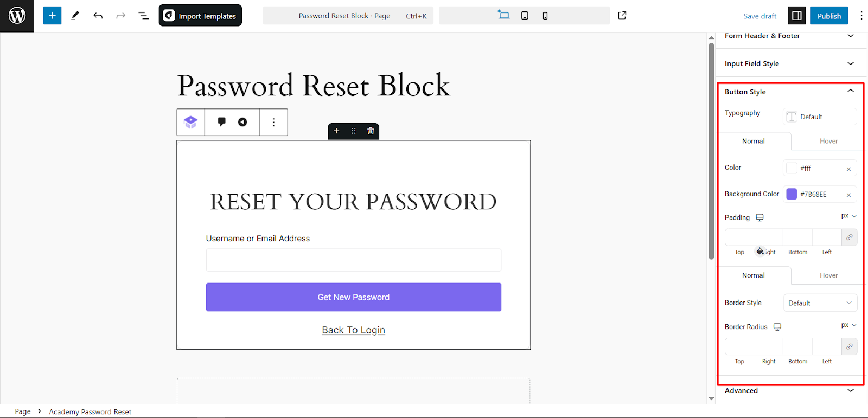Click the Page breadcrumb item
The height and width of the screenshot is (418, 868).
[x=23, y=411]
